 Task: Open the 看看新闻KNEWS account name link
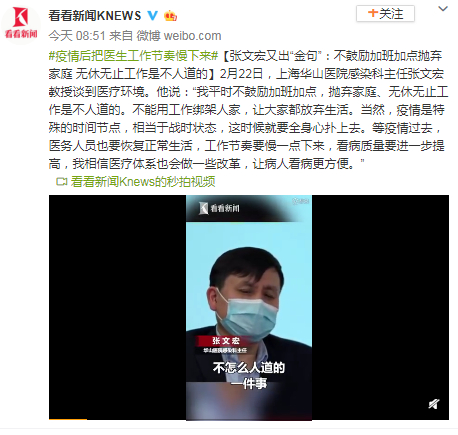tap(95, 16)
